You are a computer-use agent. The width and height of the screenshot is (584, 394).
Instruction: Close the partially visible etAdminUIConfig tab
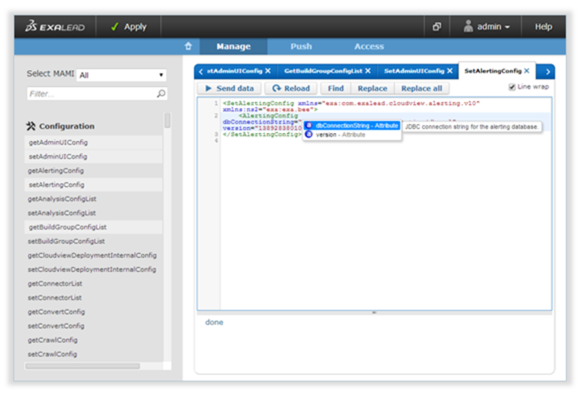pyautogui.click(x=268, y=71)
